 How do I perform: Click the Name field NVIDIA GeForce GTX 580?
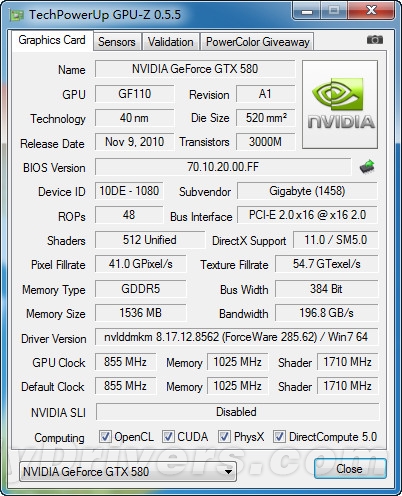point(195,69)
